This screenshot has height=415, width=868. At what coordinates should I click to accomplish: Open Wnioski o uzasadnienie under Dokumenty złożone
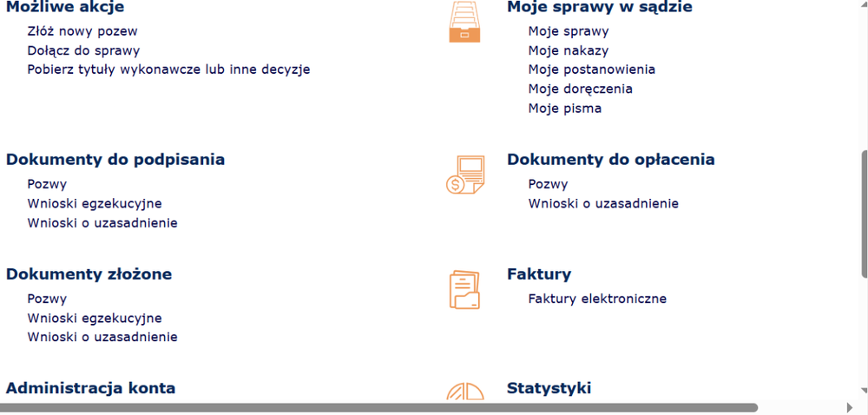pos(102,337)
